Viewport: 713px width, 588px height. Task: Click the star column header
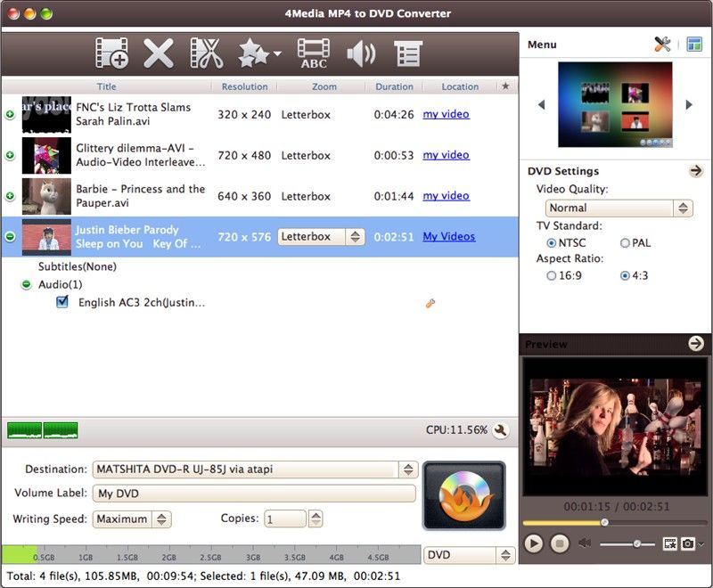[x=505, y=86]
